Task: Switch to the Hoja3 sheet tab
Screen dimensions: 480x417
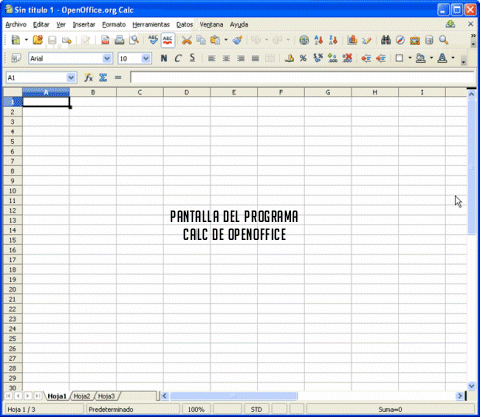Action: pyautogui.click(x=107, y=396)
